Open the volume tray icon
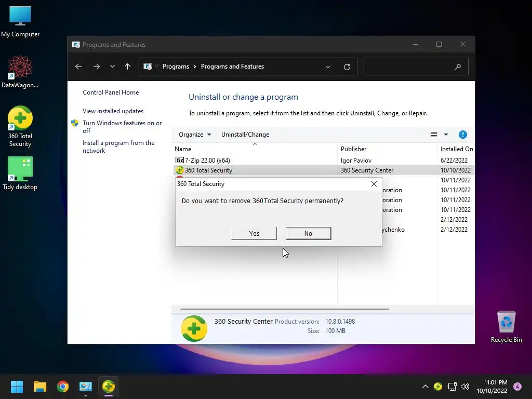This screenshot has height=399, width=532. [465, 387]
